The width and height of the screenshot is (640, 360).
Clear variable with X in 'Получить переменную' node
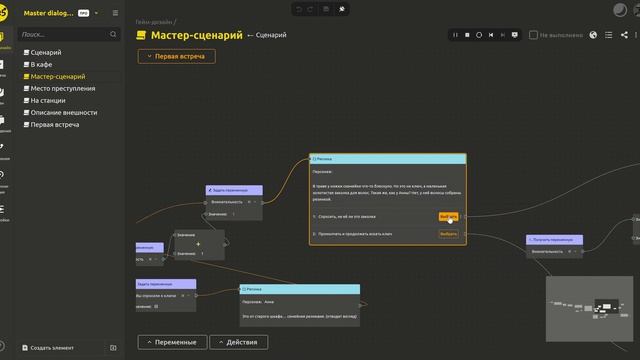pos(569,251)
